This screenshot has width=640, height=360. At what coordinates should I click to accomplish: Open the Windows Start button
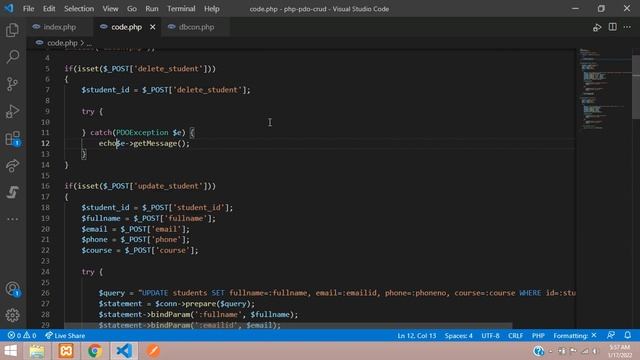click(10, 351)
